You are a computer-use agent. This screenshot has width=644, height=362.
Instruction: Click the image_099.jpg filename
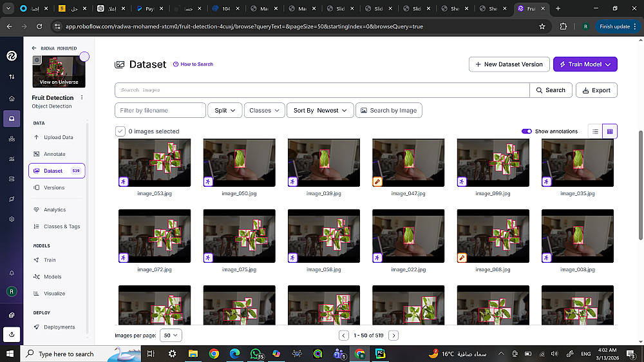493,193
